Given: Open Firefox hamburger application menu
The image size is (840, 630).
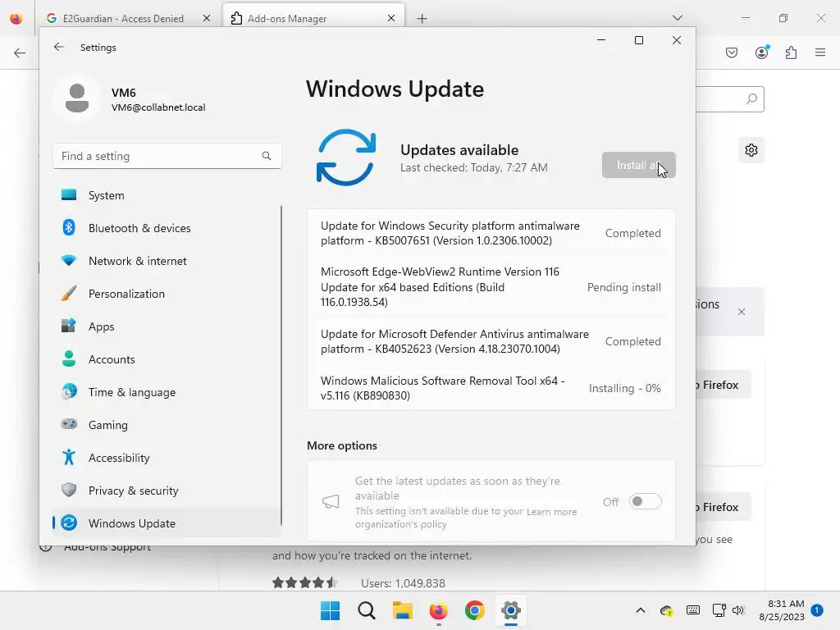Looking at the screenshot, I should tap(820, 52).
